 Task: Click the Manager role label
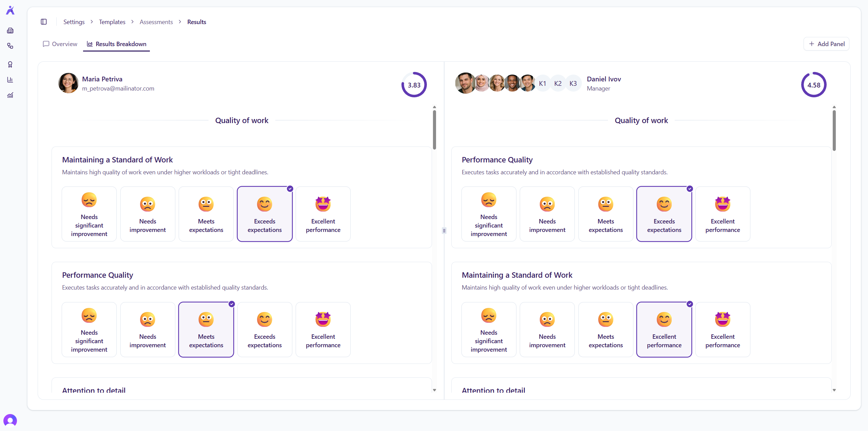(598, 89)
